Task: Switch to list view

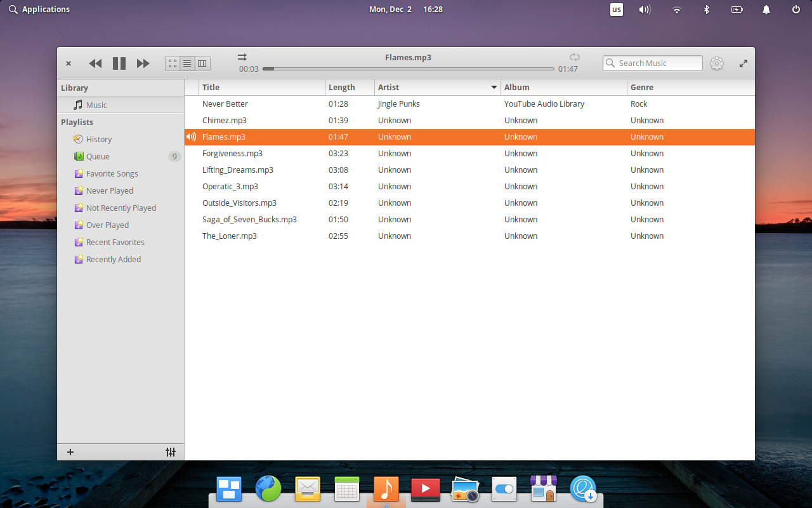Action: click(x=187, y=63)
